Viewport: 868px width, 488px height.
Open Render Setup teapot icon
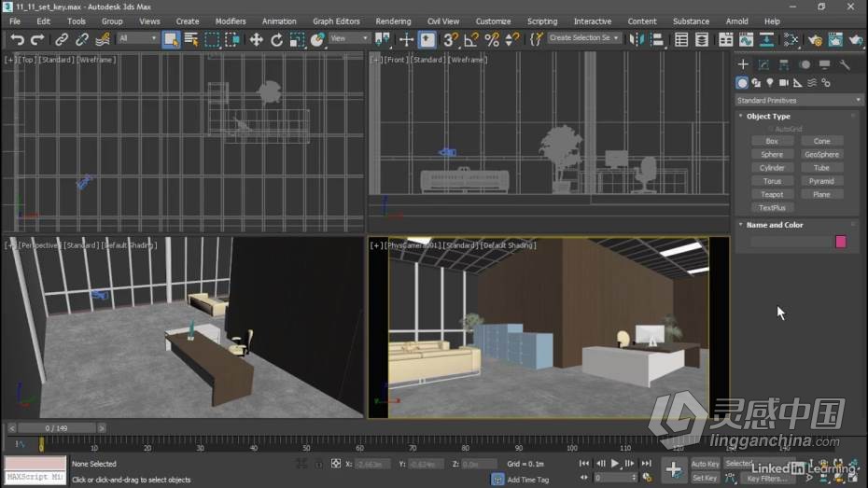[x=815, y=39]
